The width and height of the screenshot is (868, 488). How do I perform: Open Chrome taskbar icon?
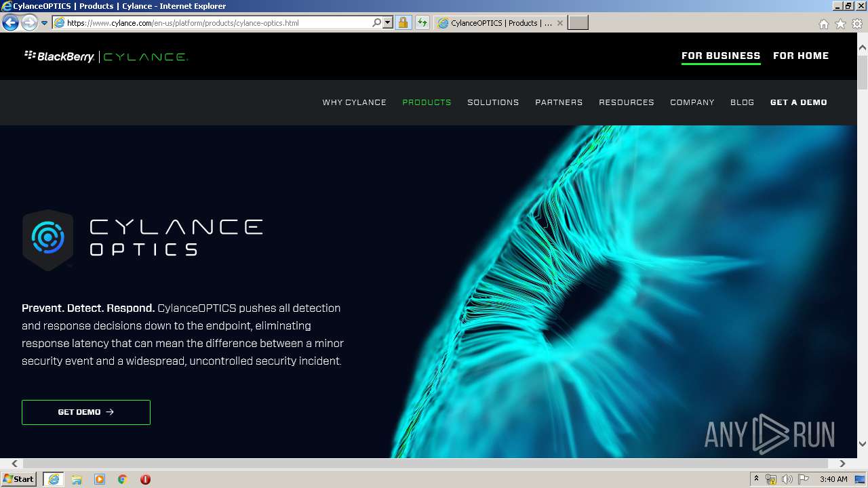[122, 479]
